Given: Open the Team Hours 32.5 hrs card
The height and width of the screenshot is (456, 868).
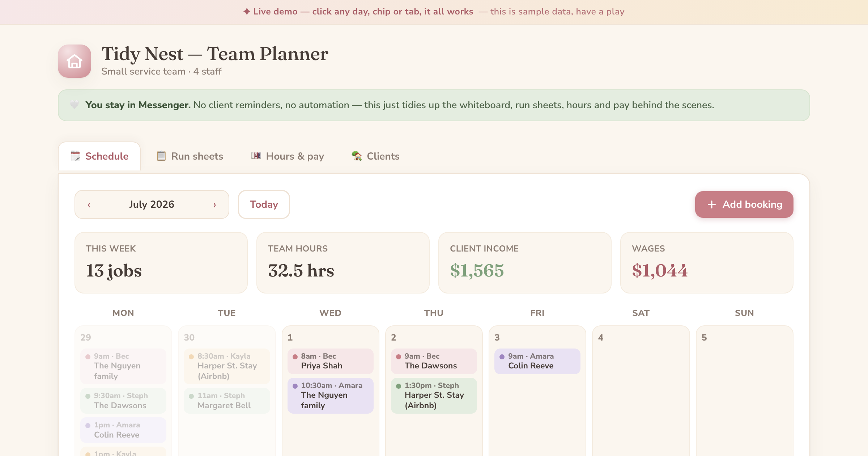Looking at the screenshot, I should (x=343, y=263).
